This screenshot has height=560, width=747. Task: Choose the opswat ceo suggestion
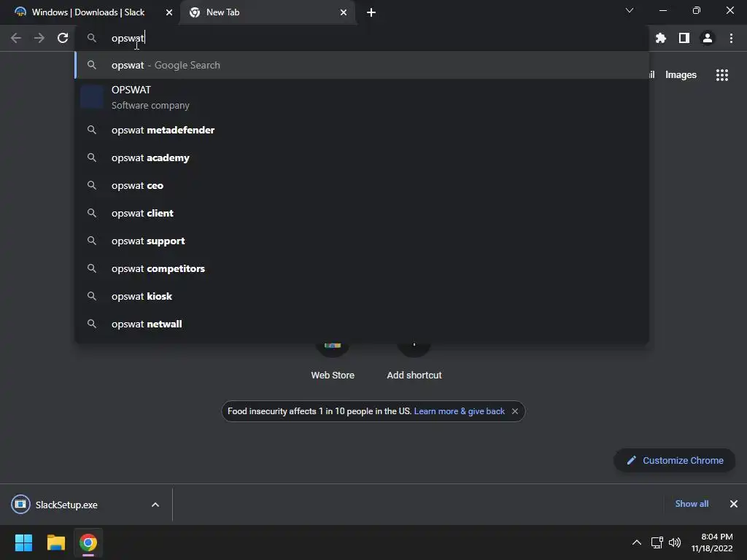point(362,185)
